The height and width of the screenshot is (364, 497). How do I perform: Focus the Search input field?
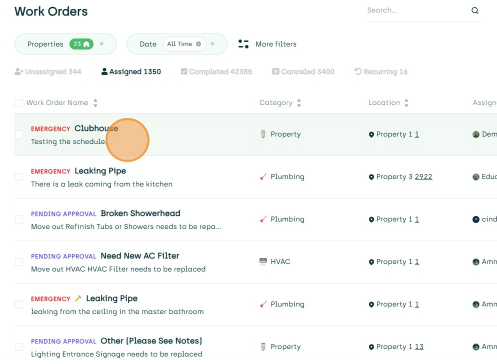418,11
